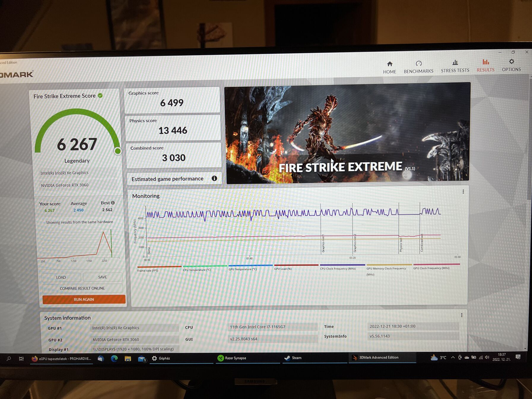Click the gauge indicator dot on score arc

[118, 151]
